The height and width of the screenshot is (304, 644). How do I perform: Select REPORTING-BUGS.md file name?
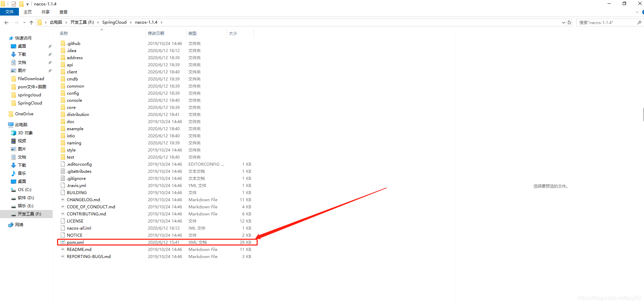(x=89, y=257)
